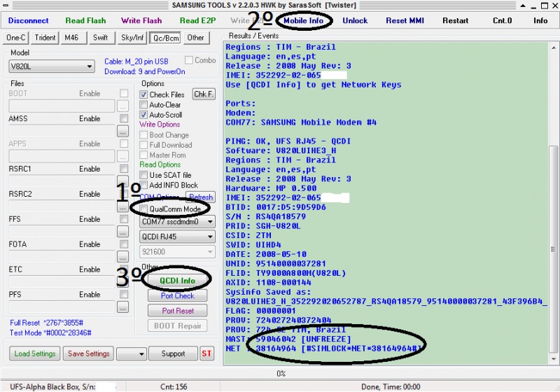Click the 0% progress bar

click(x=281, y=373)
